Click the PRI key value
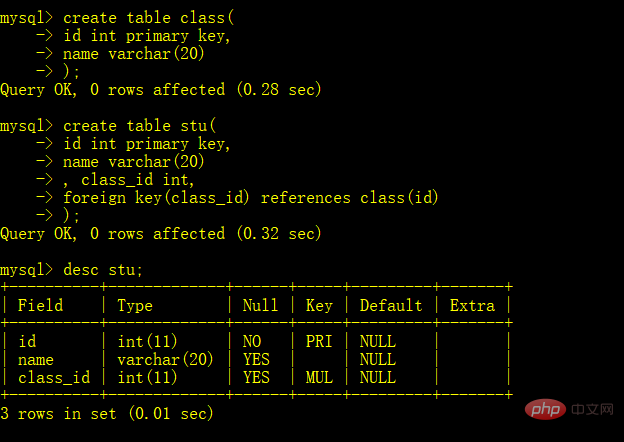 (x=319, y=341)
